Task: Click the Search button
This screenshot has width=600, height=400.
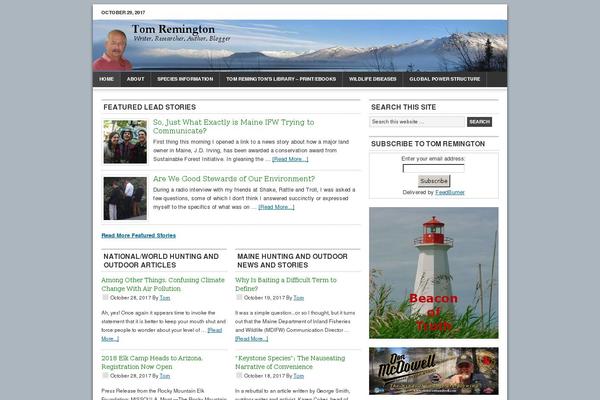Action: [x=479, y=122]
